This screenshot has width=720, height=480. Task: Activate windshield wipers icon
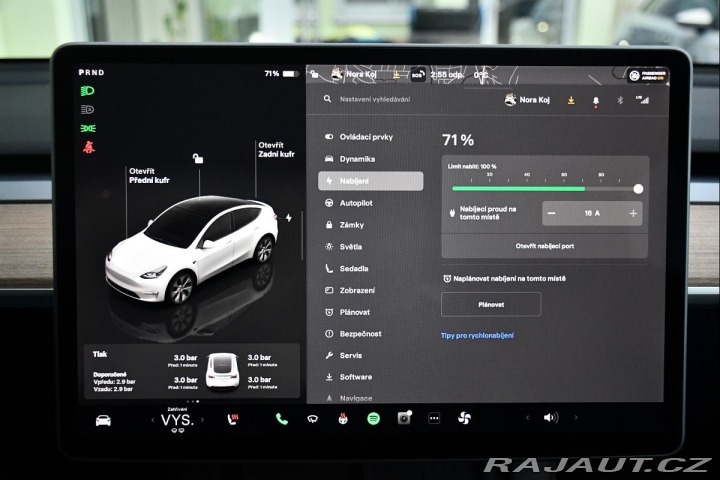pyautogui.click(x=312, y=418)
